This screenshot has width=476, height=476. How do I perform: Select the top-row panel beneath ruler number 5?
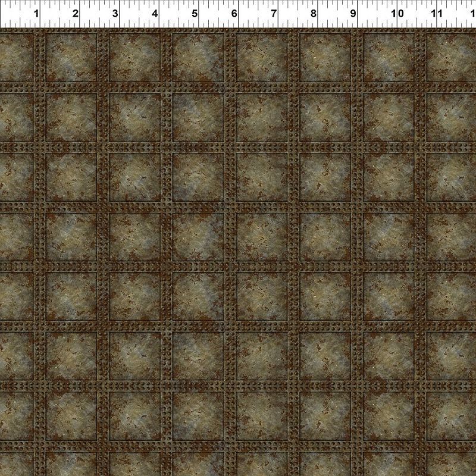coord(198,57)
